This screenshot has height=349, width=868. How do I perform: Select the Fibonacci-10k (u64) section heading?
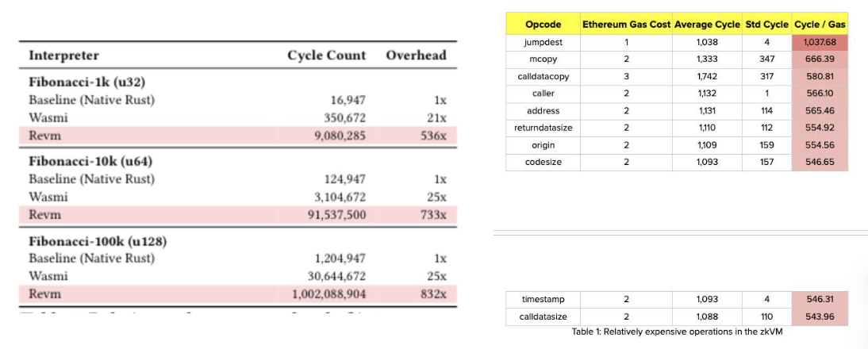click(90, 162)
